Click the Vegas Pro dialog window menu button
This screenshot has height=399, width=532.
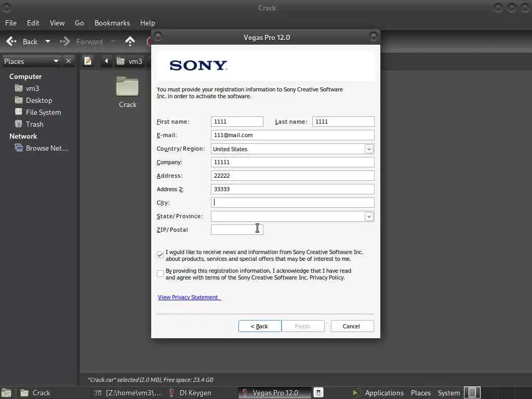[158, 36]
